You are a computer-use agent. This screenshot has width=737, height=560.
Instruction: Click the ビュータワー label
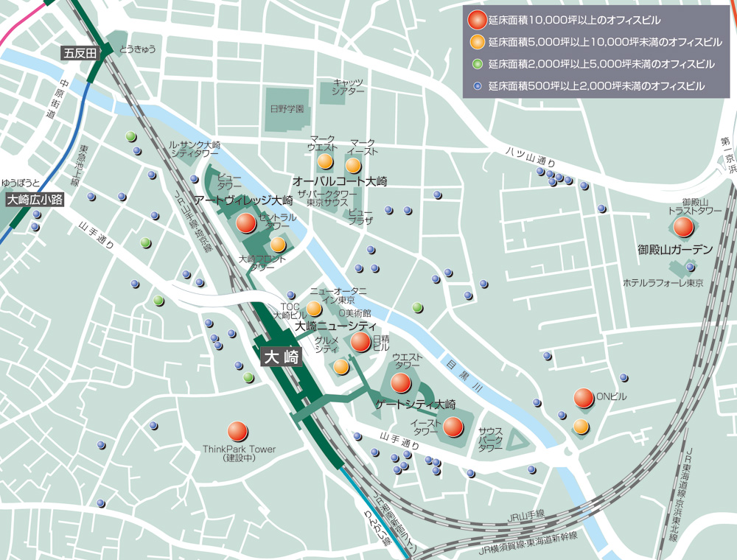(229, 182)
